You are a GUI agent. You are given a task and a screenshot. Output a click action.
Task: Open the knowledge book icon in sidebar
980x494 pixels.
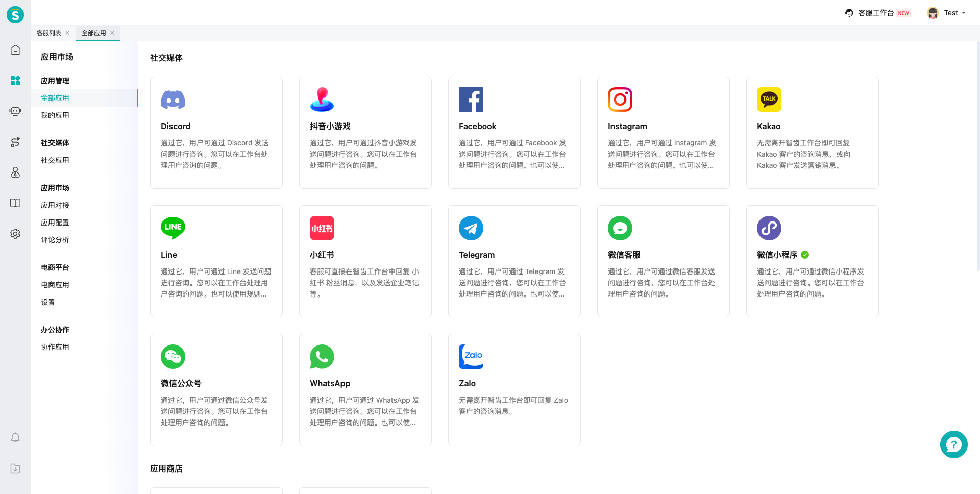(x=15, y=203)
